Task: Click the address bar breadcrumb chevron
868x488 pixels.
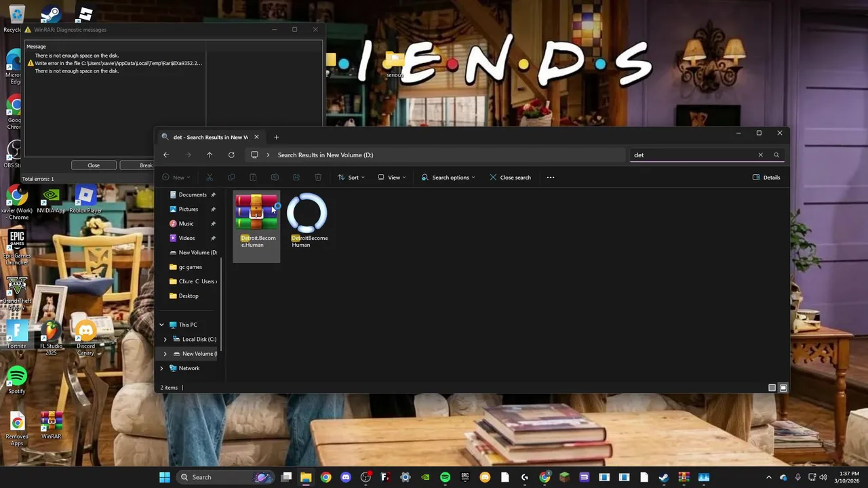Action: (x=268, y=155)
